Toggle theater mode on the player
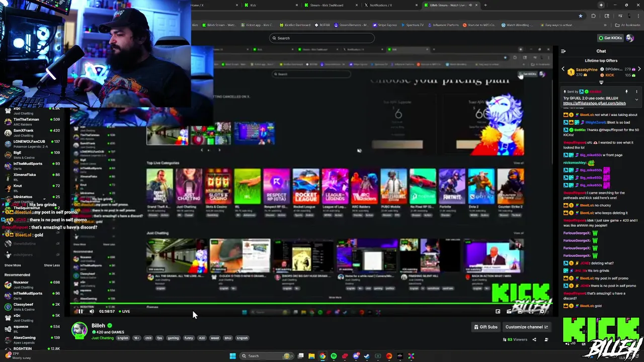 pyautogui.click(x=520, y=311)
